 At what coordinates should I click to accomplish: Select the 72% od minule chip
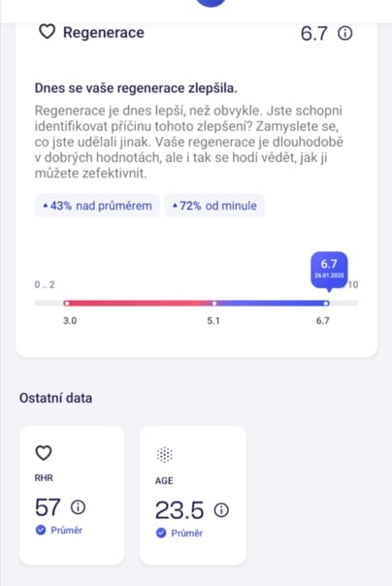pyautogui.click(x=214, y=206)
